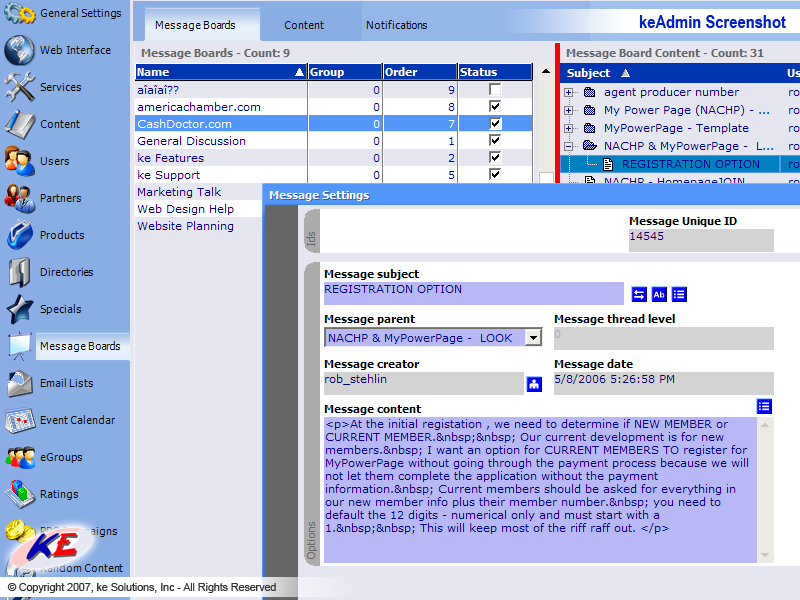Image resolution: width=800 pixels, height=600 pixels.
Task: Open the Email Lists envelope icon
Action: pyautogui.click(x=19, y=383)
